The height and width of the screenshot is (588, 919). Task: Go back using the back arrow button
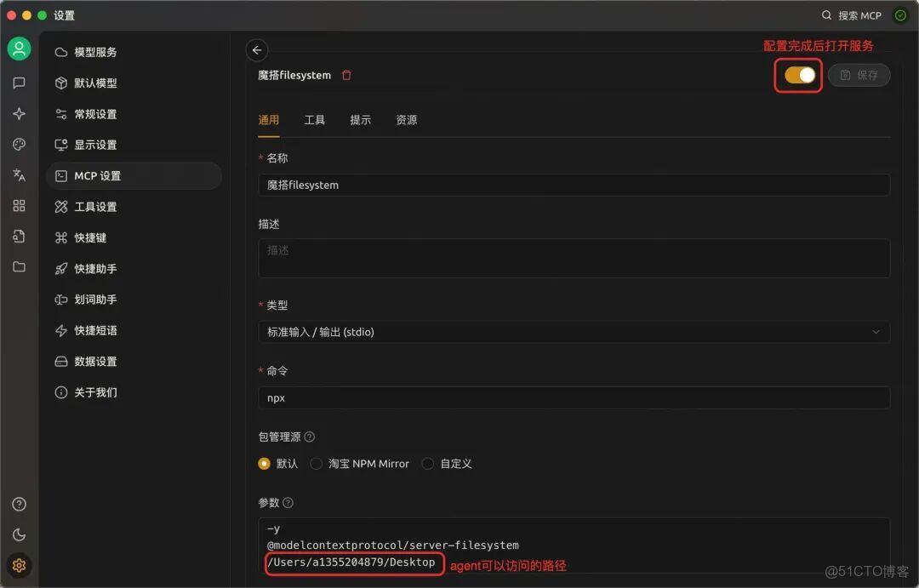257,49
